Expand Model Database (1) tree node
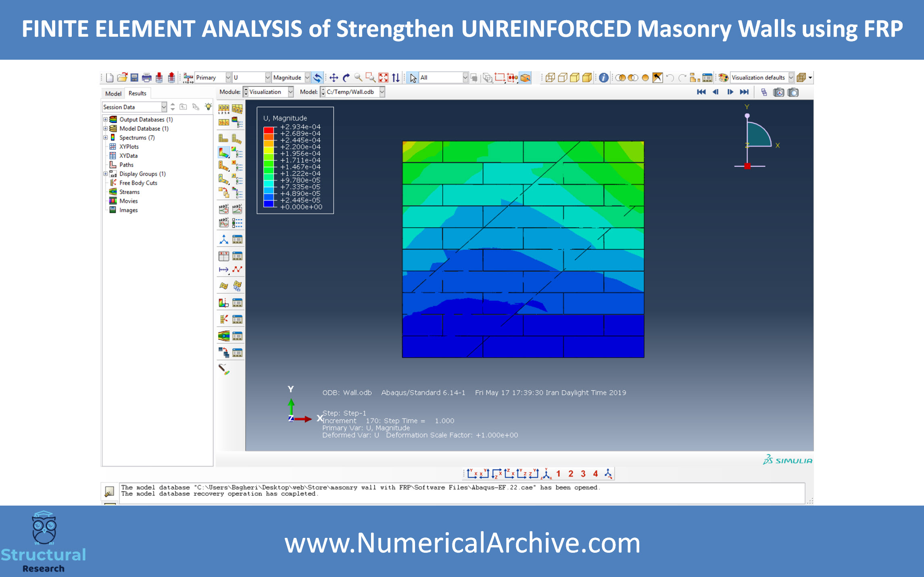The width and height of the screenshot is (924, 577). [106, 128]
